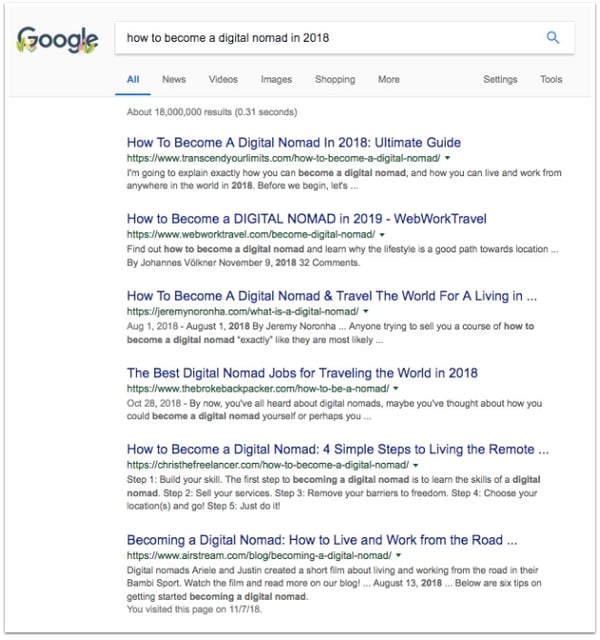Click 'You visited this page on 11/7/18' text
600x640 pixels.
pos(194,609)
